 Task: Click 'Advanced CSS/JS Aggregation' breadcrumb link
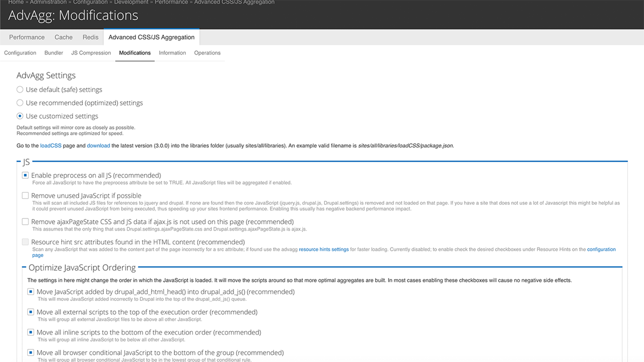(x=234, y=2)
